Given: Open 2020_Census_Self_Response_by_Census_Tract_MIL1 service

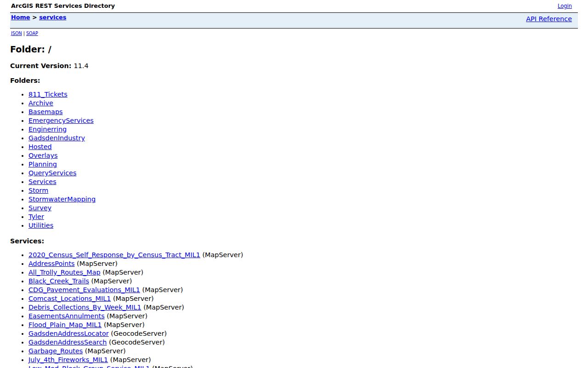Looking at the screenshot, I should tap(114, 255).
